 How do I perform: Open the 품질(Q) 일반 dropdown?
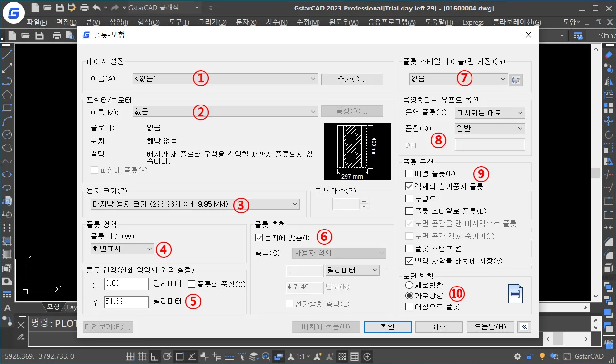pos(490,128)
